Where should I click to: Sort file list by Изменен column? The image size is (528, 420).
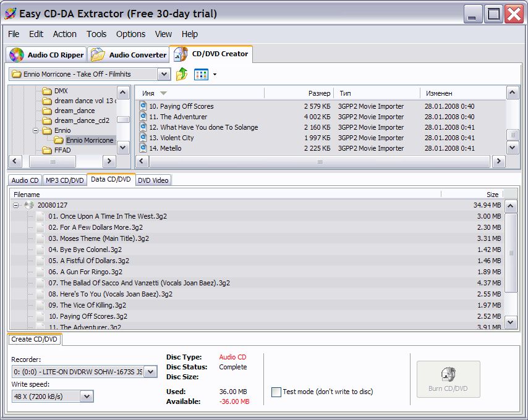pyautogui.click(x=462, y=93)
